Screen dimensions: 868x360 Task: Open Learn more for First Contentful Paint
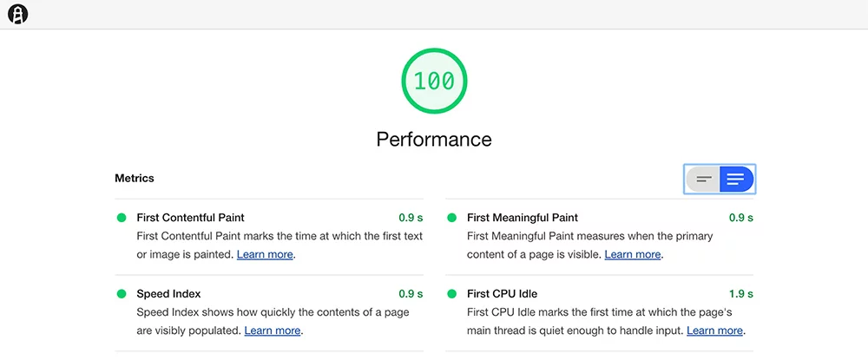coord(265,254)
